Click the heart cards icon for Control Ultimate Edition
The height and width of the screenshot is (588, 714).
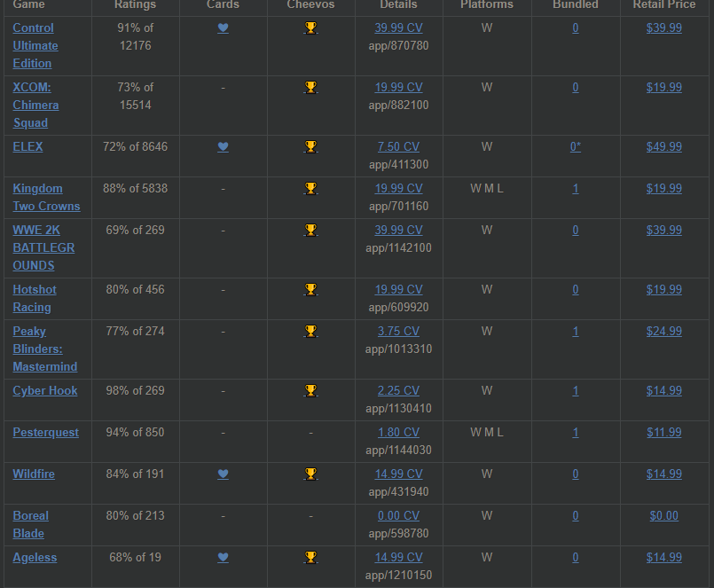pos(223,27)
